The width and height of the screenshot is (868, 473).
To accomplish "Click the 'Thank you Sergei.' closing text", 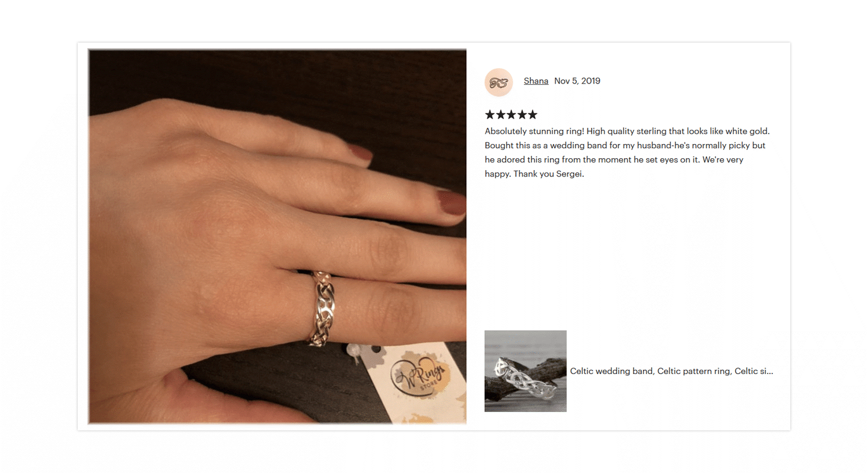I will (549, 174).
